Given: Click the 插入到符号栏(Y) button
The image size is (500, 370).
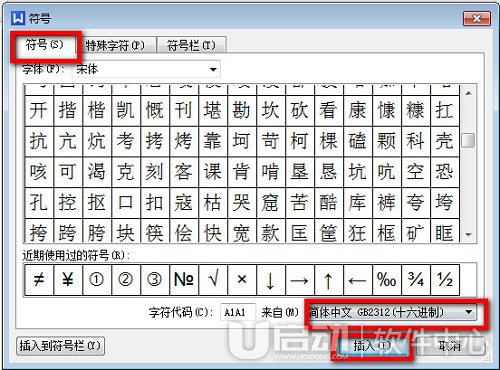Looking at the screenshot, I should (60, 346).
